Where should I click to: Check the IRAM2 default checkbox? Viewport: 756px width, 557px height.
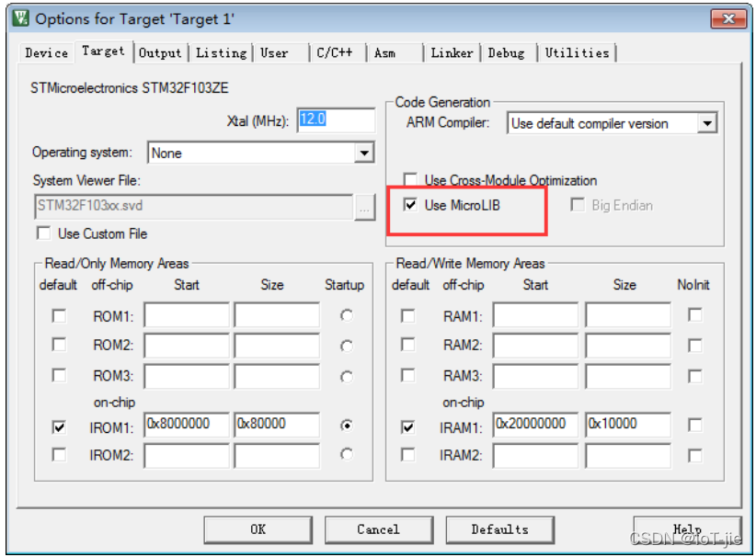coord(408,455)
